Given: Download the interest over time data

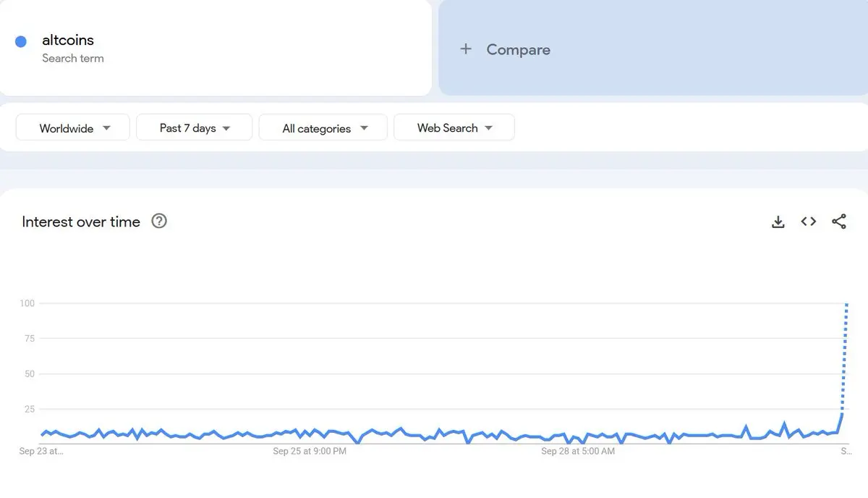Looking at the screenshot, I should pos(778,222).
